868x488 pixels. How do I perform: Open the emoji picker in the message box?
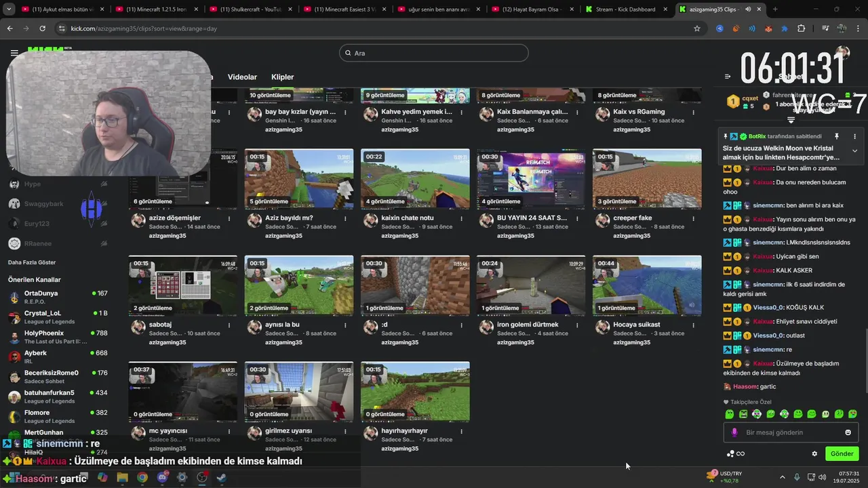(x=848, y=432)
